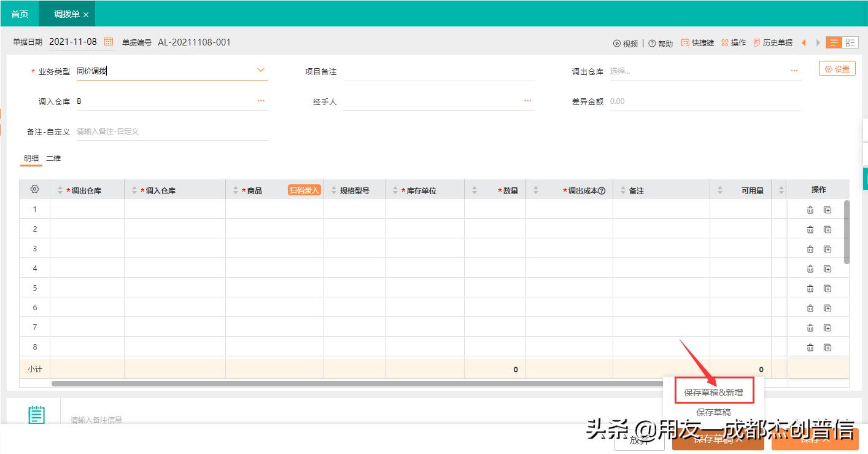Delete row 1 using its trash icon

click(810, 209)
